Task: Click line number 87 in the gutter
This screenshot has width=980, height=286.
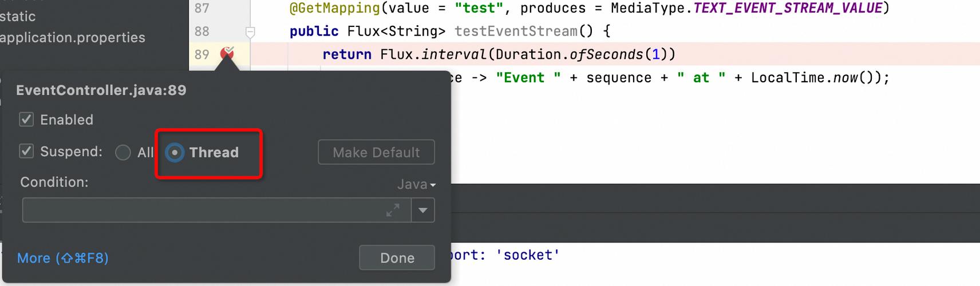Action: [x=202, y=8]
